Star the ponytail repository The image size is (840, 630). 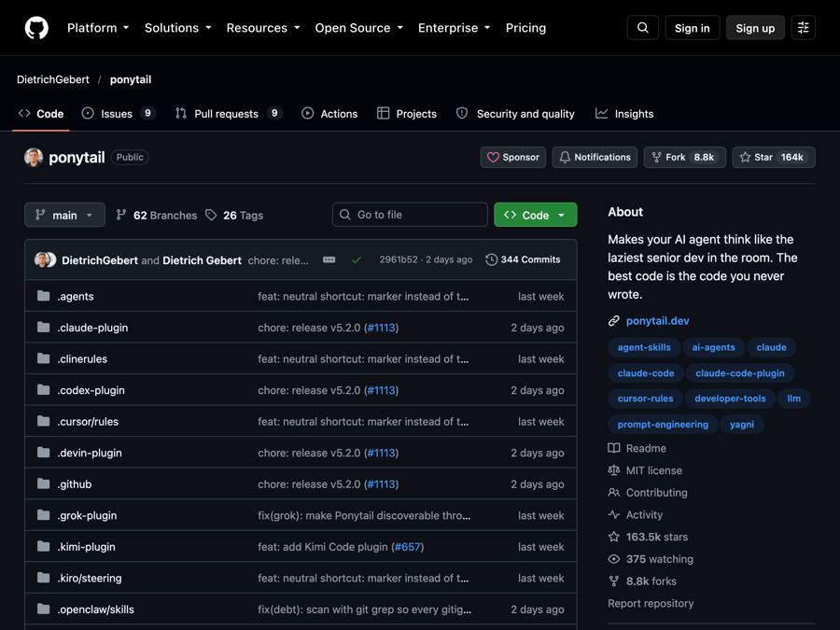point(774,157)
